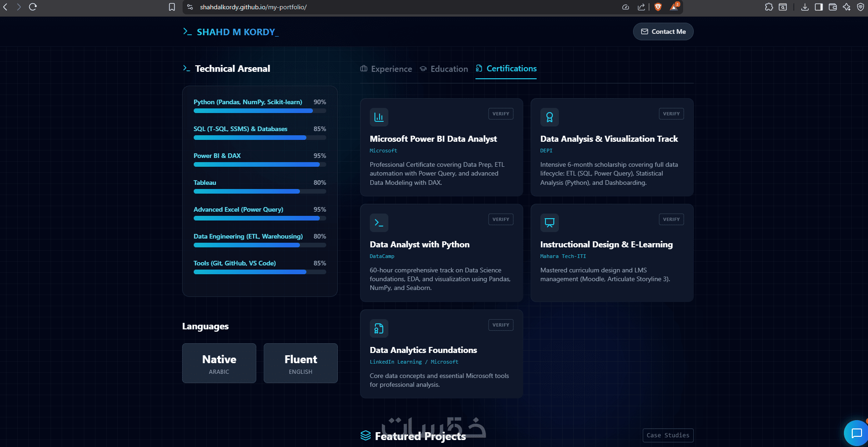
Task: Switch to the Education tab
Action: 444,69
